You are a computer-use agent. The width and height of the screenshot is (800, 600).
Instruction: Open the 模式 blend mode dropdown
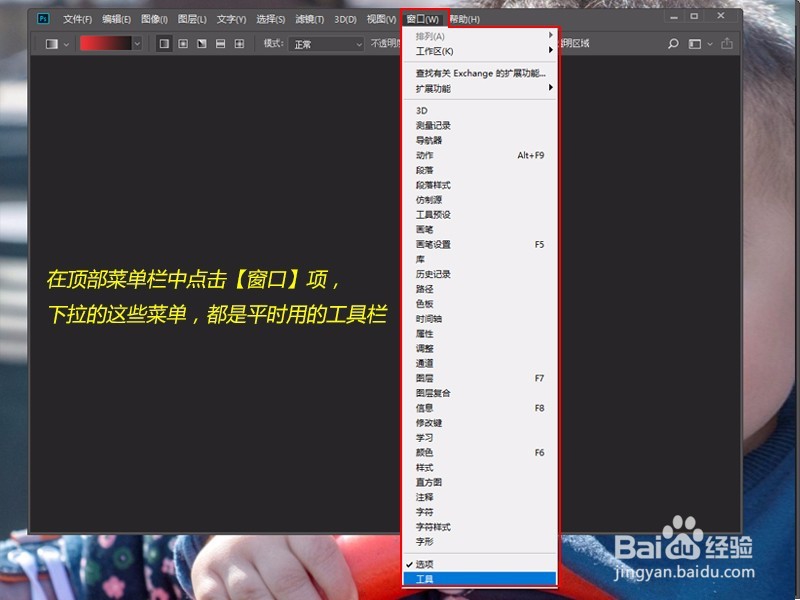point(327,44)
